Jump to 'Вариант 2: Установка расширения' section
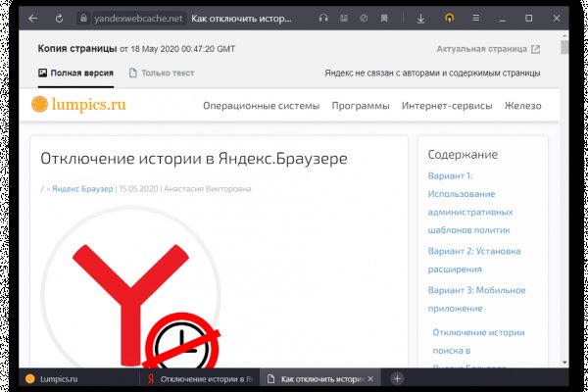588x392 pixels. coord(474,259)
